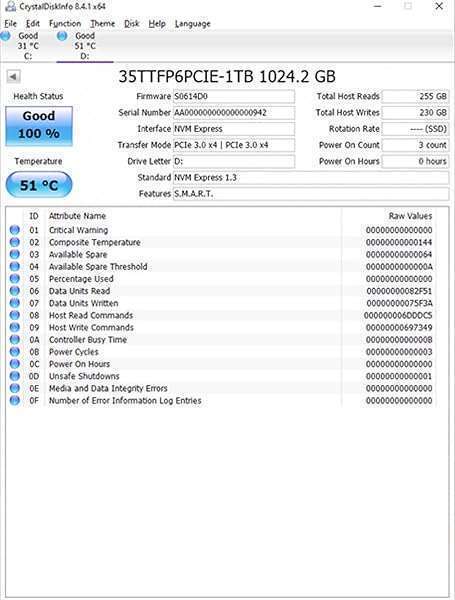The width and height of the screenshot is (455, 600).
Task: Select the Critical Warning attribute name
Action: pyautogui.click(x=78, y=230)
